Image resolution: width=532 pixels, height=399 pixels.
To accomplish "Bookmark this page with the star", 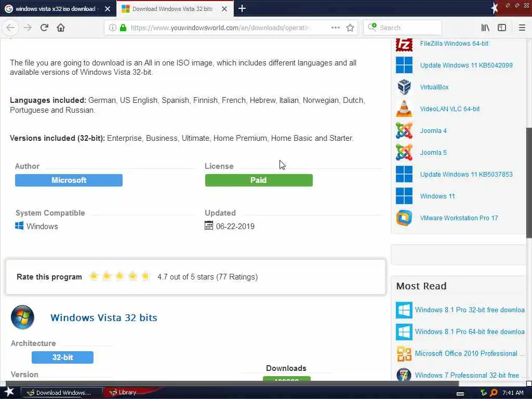I will (x=350, y=28).
